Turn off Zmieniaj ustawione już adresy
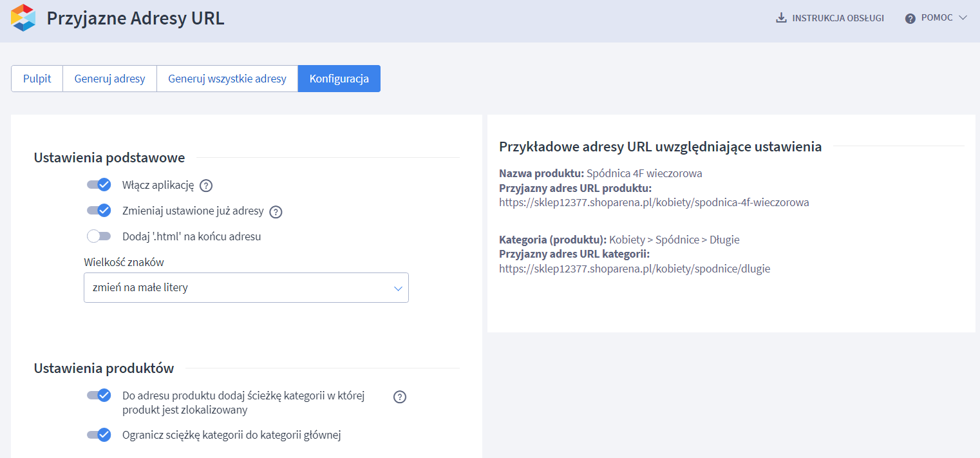Viewport: 980px width, 458px height. (99, 211)
